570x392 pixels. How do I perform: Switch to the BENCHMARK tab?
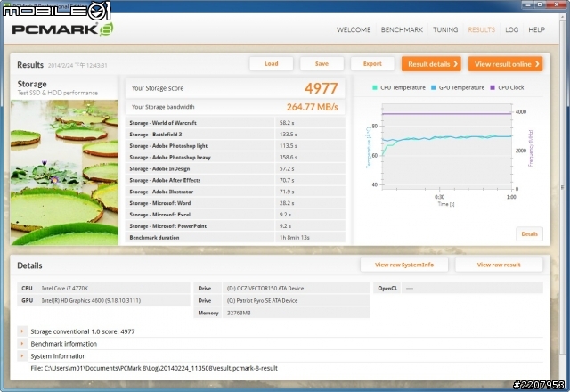[402, 29]
